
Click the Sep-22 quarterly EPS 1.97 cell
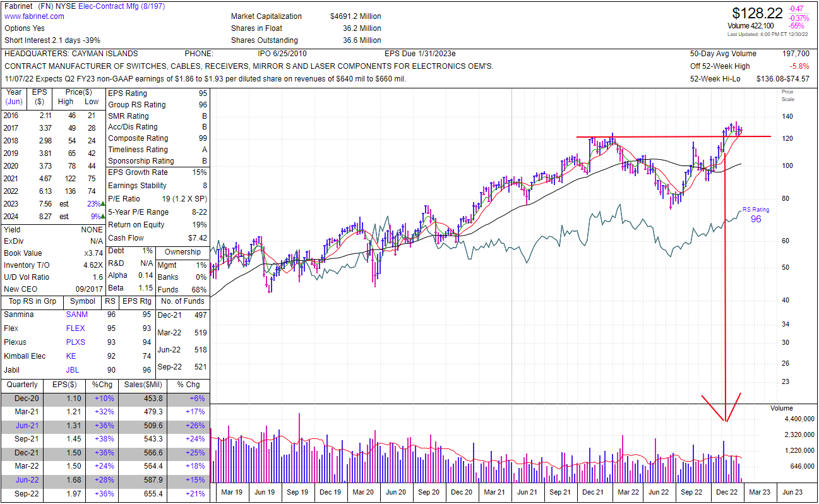click(73, 494)
